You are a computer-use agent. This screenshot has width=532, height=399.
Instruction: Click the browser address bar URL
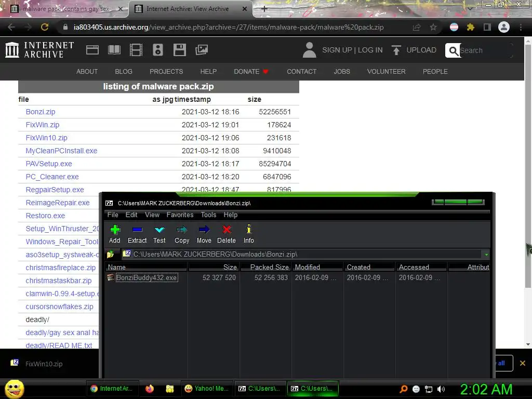pyautogui.click(x=229, y=27)
